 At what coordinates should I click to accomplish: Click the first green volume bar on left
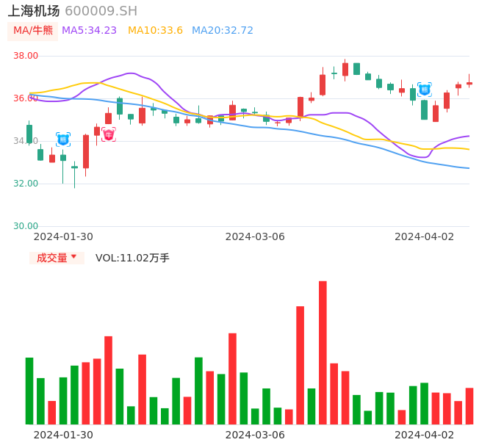[x=29, y=391]
